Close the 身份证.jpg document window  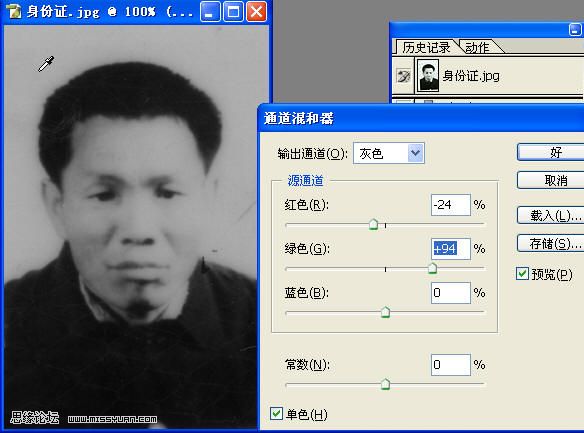click(x=257, y=12)
